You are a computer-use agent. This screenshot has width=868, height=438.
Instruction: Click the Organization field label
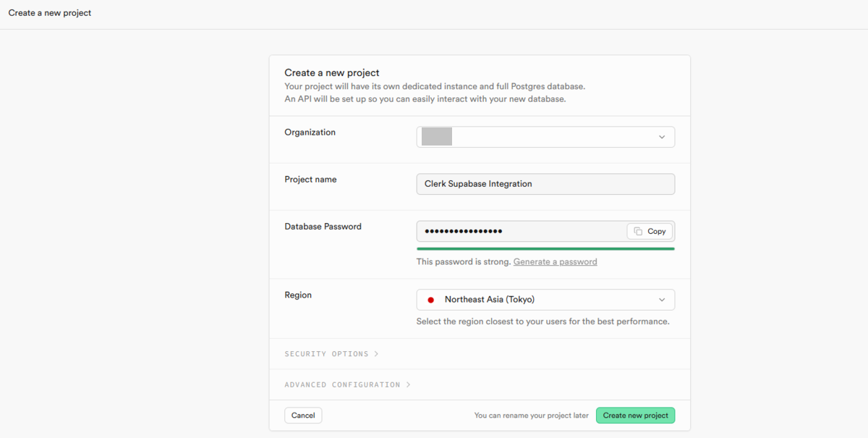tap(310, 132)
